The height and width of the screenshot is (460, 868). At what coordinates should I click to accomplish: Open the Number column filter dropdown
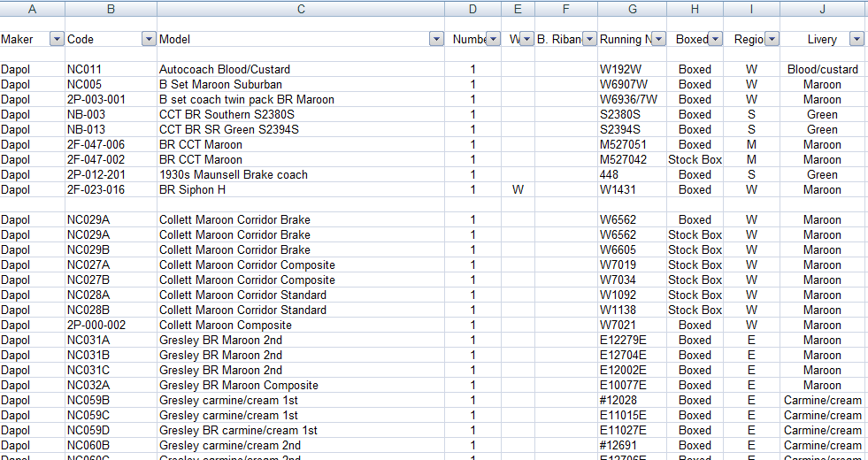point(493,39)
